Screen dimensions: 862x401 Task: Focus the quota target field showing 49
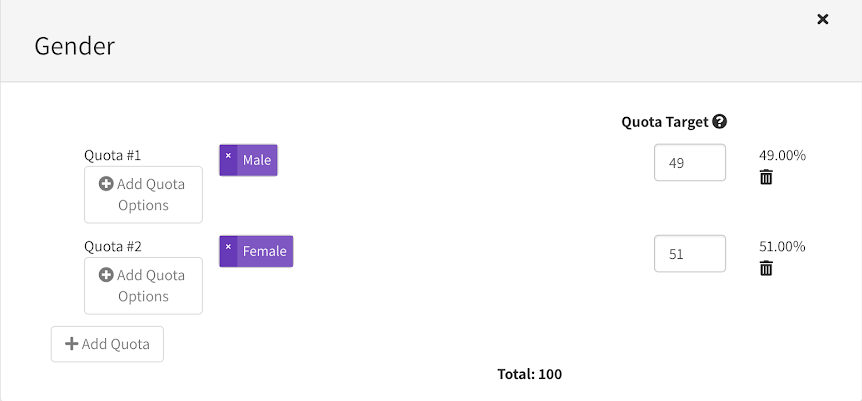[x=689, y=163]
